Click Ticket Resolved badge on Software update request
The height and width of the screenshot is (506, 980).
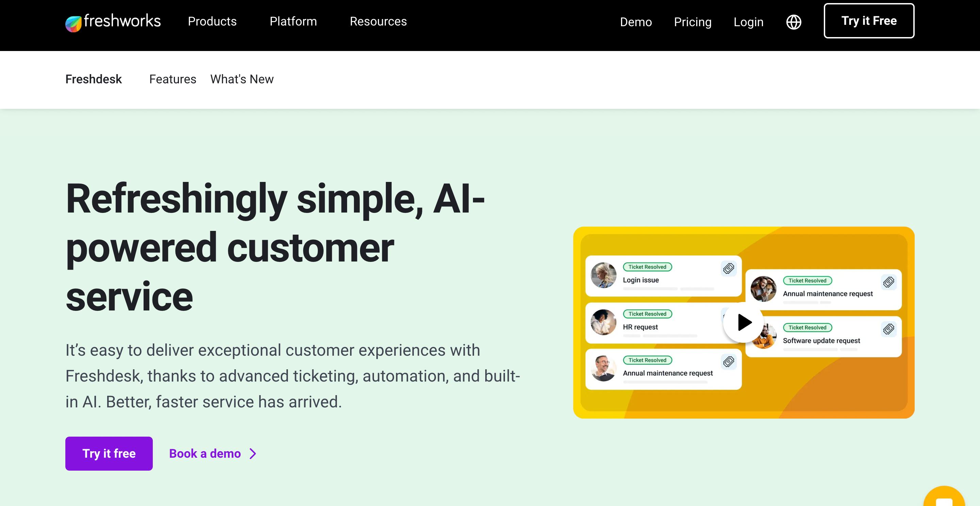(x=807, y=328)
